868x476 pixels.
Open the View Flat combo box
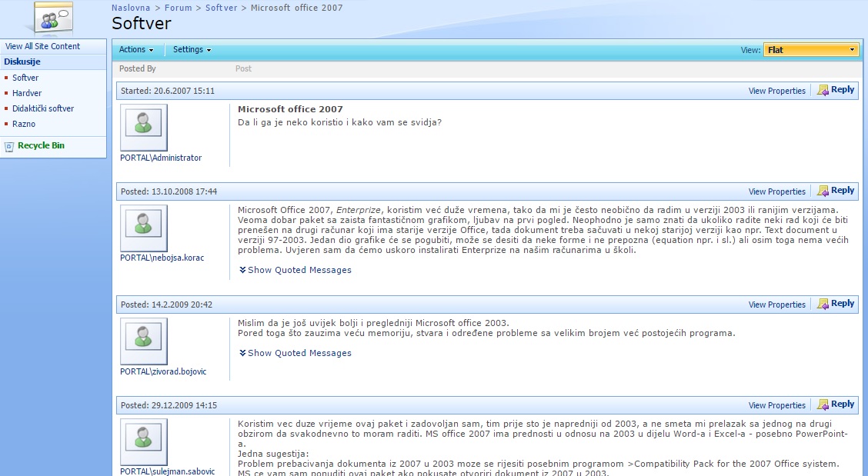pyautogui.click(x=811, y=50)
